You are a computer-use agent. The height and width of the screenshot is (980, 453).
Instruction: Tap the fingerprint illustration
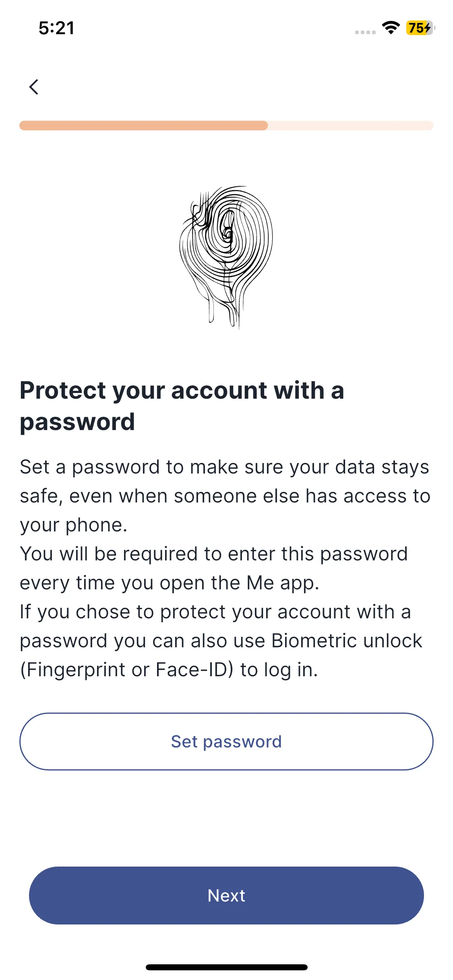[x=226, y=257]
